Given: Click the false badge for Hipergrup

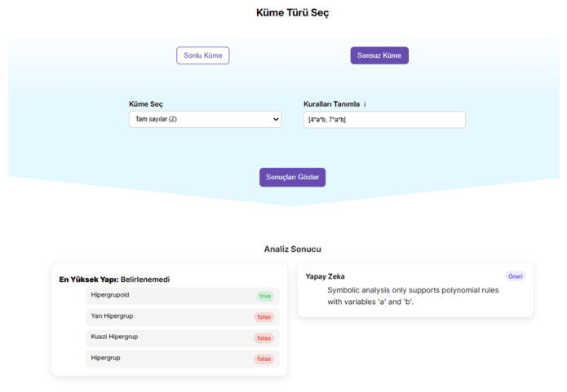Looking at the screenshot, I should [264, 359].
